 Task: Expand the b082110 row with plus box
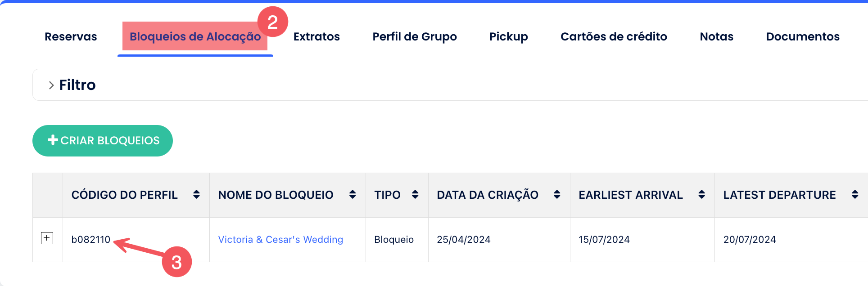(x=47, y=238)
